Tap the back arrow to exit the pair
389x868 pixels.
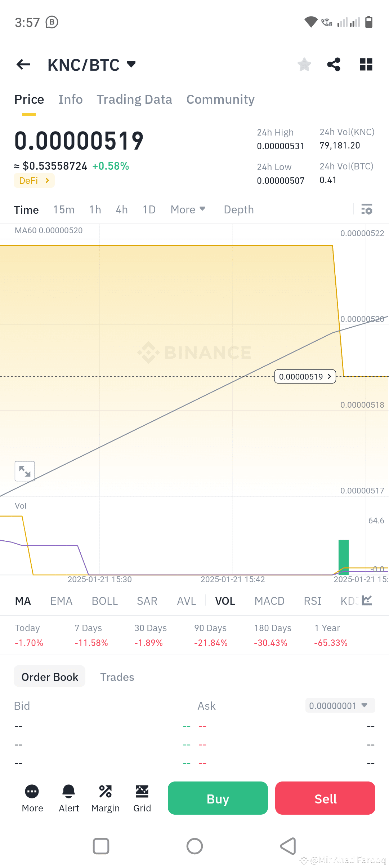(23, 64)
